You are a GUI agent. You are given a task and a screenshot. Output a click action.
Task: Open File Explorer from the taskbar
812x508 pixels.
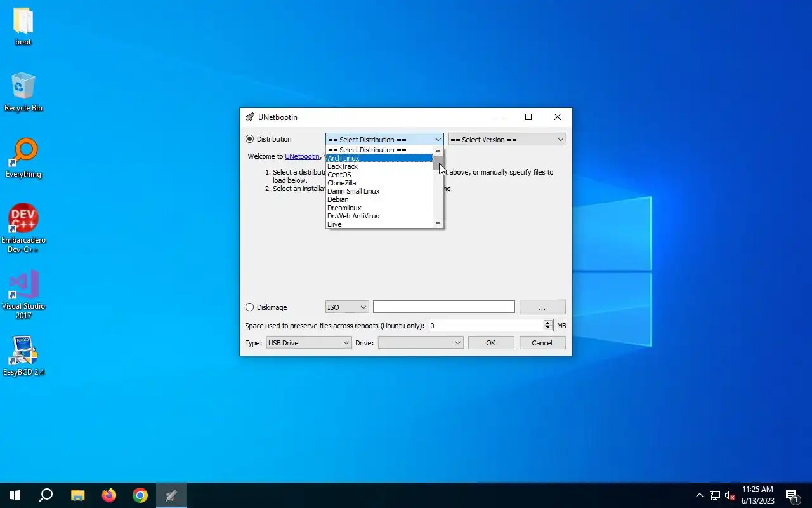pos(77,495)
